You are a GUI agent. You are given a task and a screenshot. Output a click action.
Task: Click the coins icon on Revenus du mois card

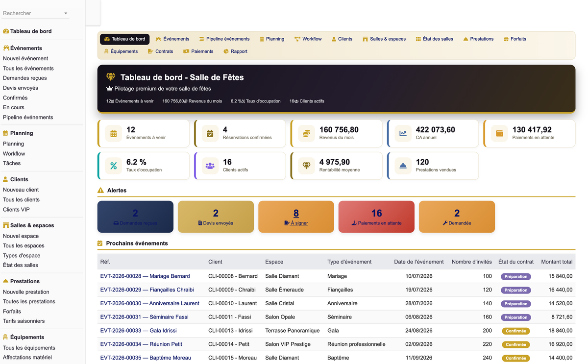point(306,133)
